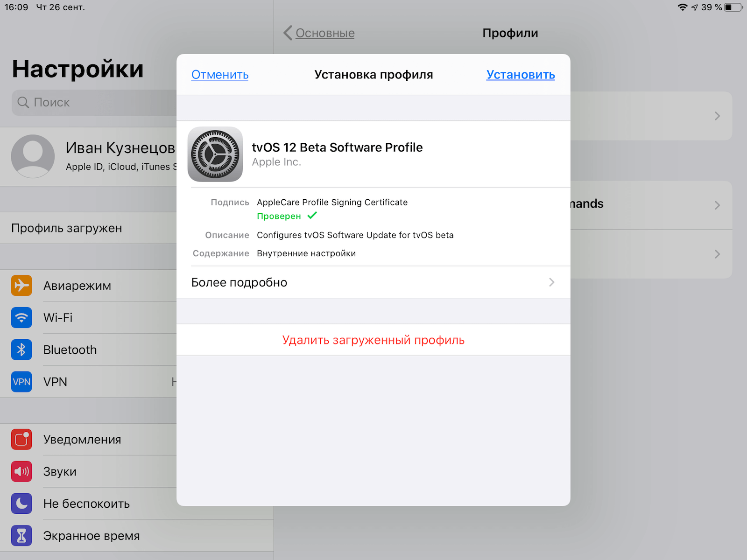Tap the search magnifier icon
Screen dimensions: 747x560
click(x=23, y=102)
